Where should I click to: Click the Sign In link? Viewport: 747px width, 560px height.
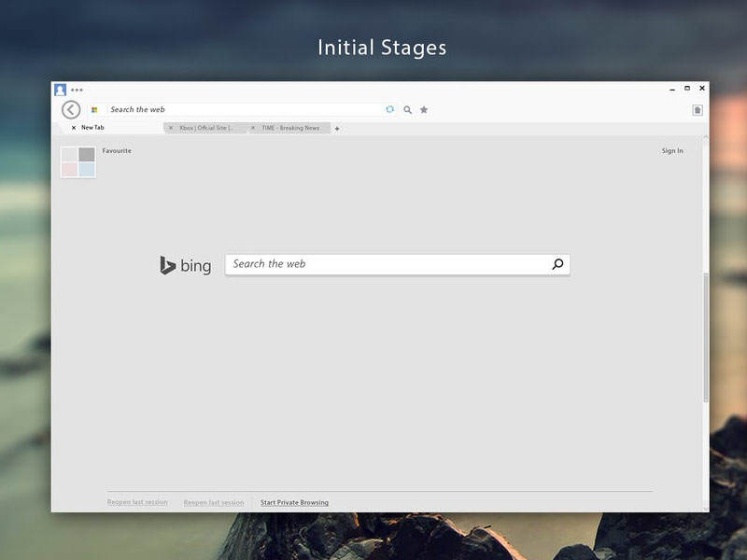[672, 151]
